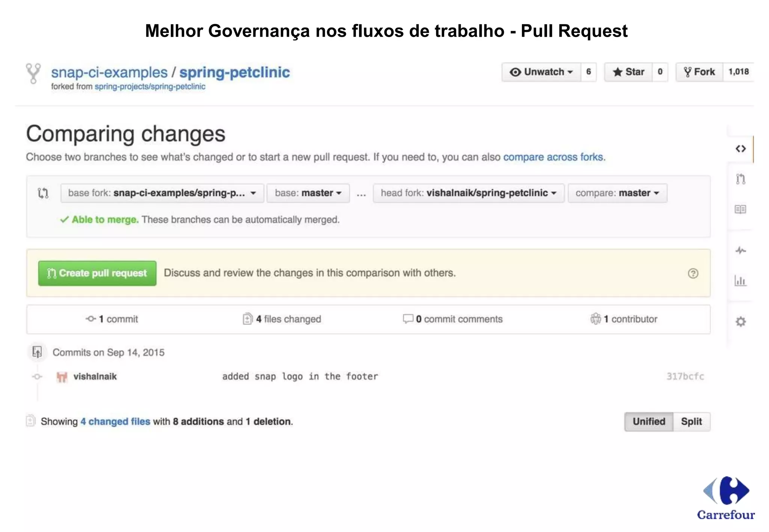Open the spring-projects/spring-petclinic parent repo link
This screenshot has width=769, height=532.
point(150,87)
